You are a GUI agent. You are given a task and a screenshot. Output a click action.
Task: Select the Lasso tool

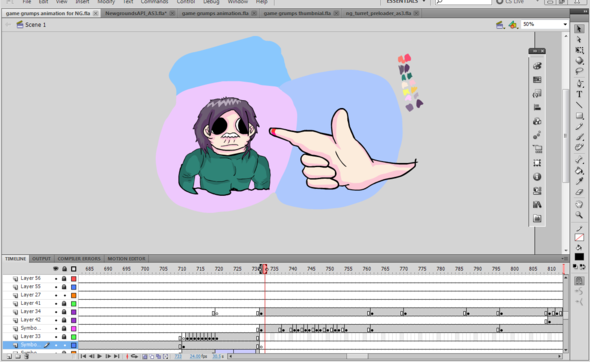(579, 71)
